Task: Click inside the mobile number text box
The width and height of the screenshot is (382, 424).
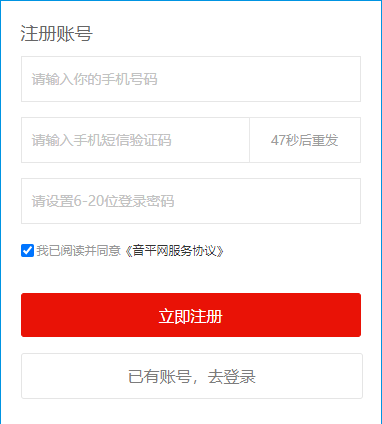Action: 191,79
